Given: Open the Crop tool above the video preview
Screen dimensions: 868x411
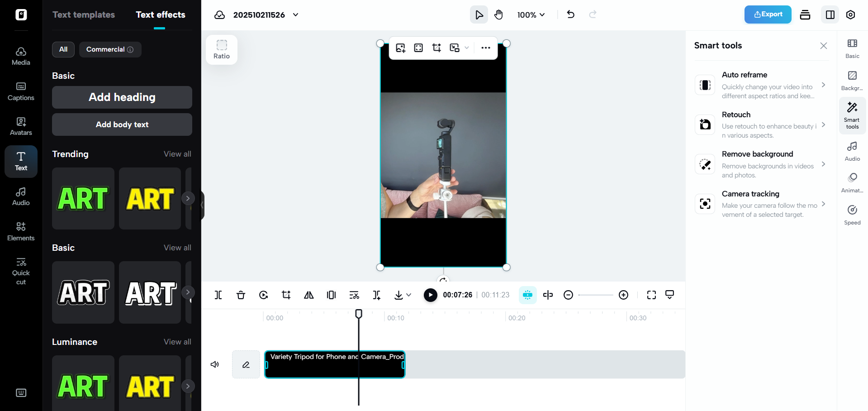Looking at the screenshot, I should (436, 48).
